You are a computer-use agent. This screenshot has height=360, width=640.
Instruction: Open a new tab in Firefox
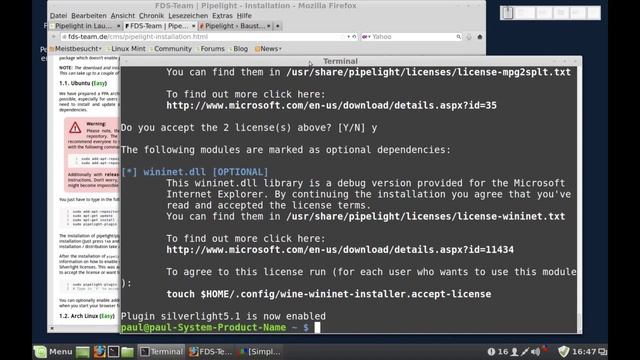[278, 26]
